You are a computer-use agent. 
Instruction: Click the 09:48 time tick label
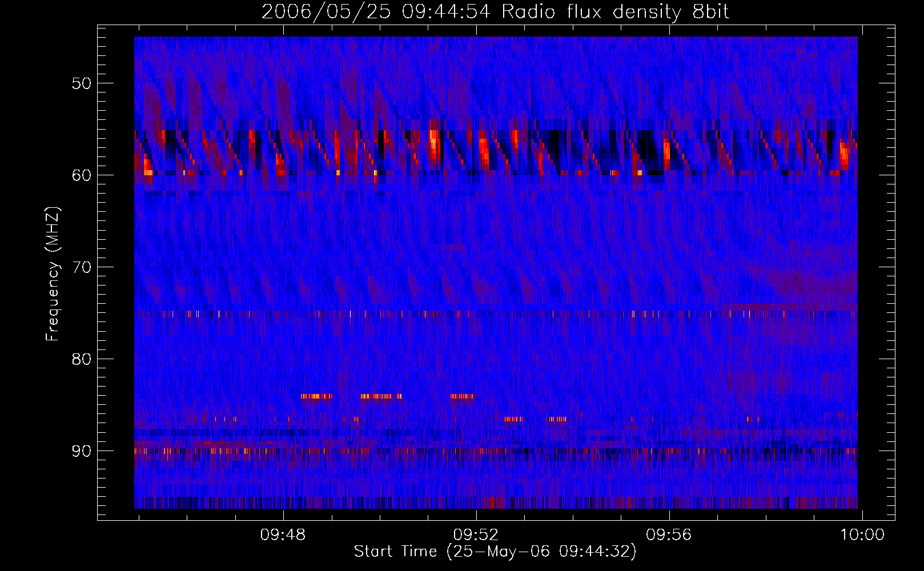pyautogui.click(x=283, y=535)
